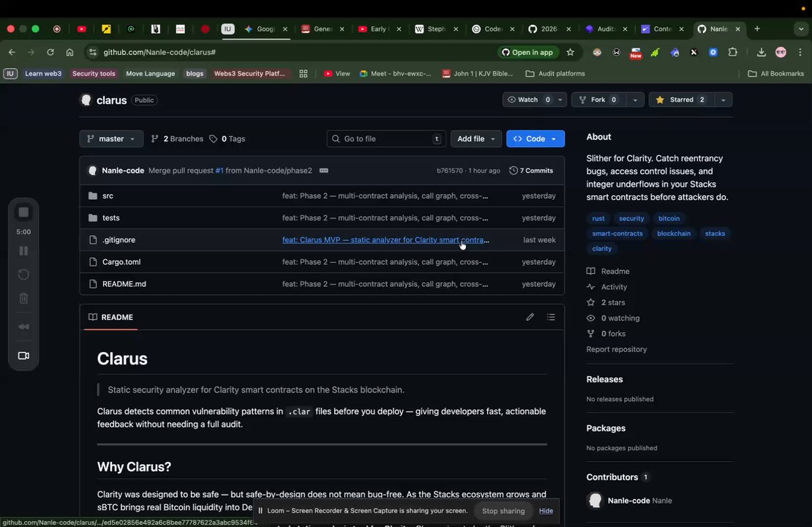812x527 pixels.
Task: Toggle the Loom camera icon
Action: [x=23, y=356]
